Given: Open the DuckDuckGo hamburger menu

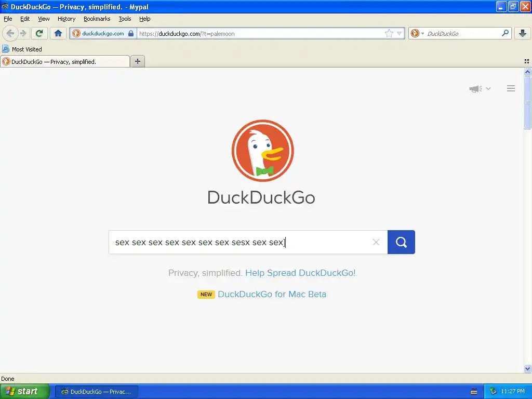Looking at the screenshot, I should [x=511, y=88].
